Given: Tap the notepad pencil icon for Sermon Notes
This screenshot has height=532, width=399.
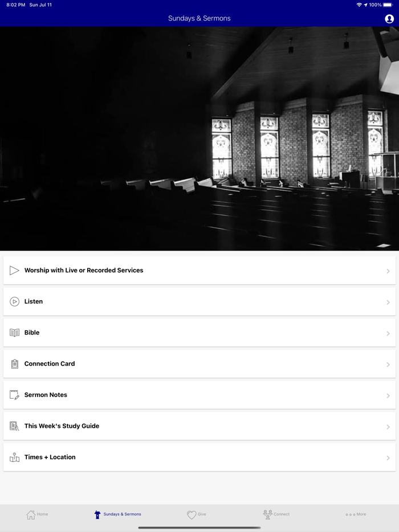Looking at the screenshot, I should click(14, 395).
